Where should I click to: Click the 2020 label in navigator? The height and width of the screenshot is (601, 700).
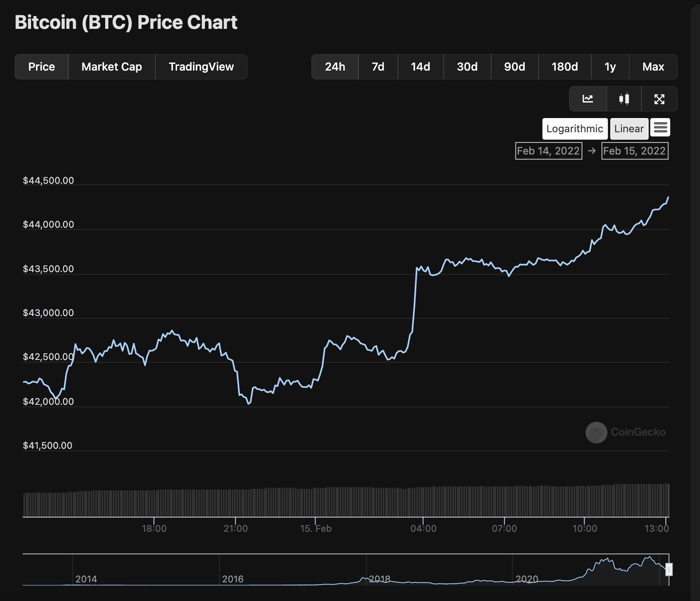(527, 579)
